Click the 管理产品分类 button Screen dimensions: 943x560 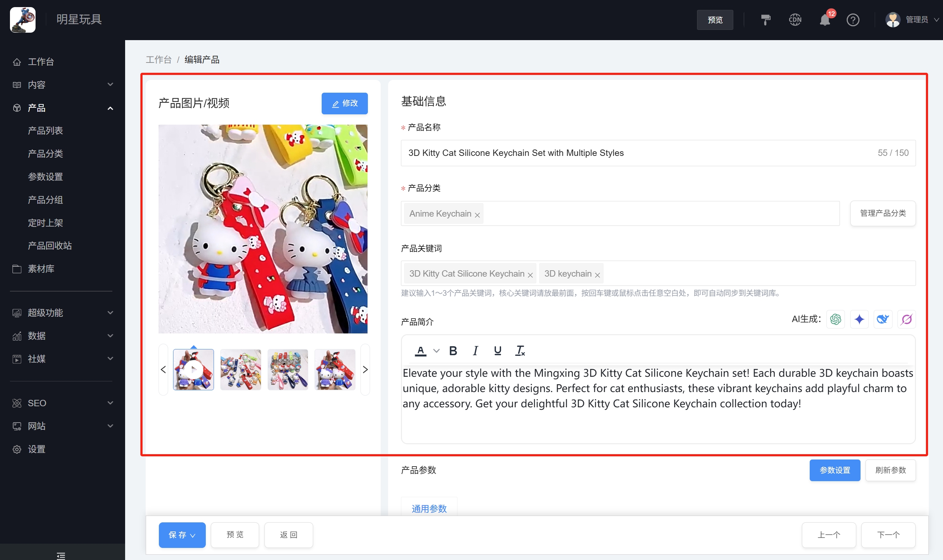[x=883, y=213]
